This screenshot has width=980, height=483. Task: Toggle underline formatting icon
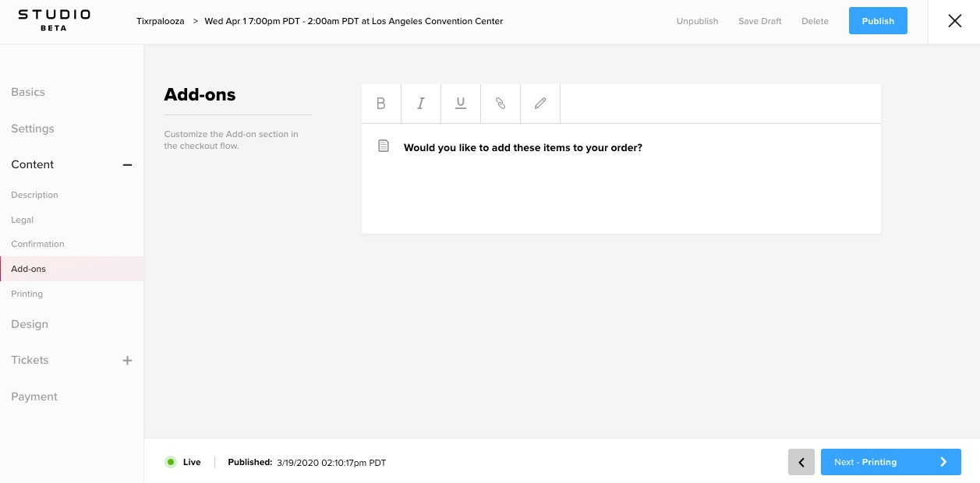click(461, 104)
